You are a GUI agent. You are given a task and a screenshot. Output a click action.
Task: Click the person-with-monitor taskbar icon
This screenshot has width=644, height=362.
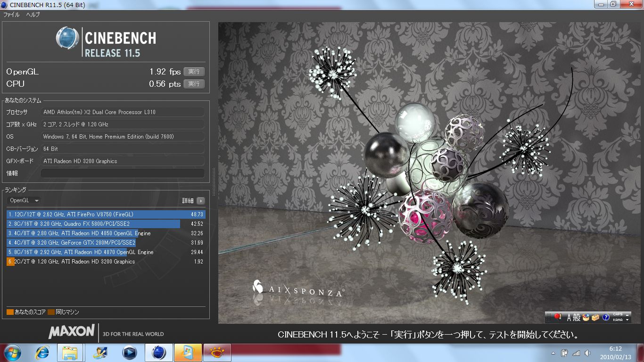[x=100, y=352]
